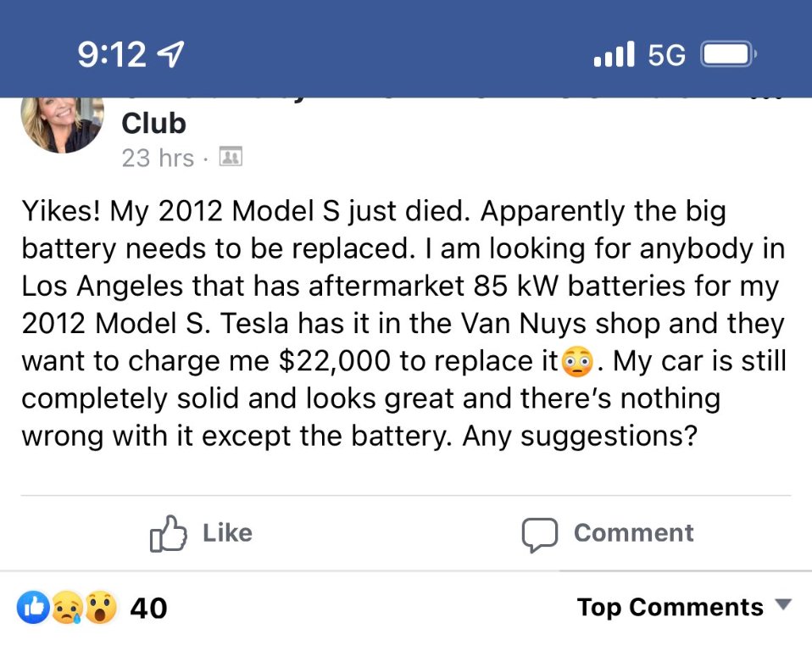View the 40 reactions count
This screenshot has height=651, width=812.
tap(148, 608)
